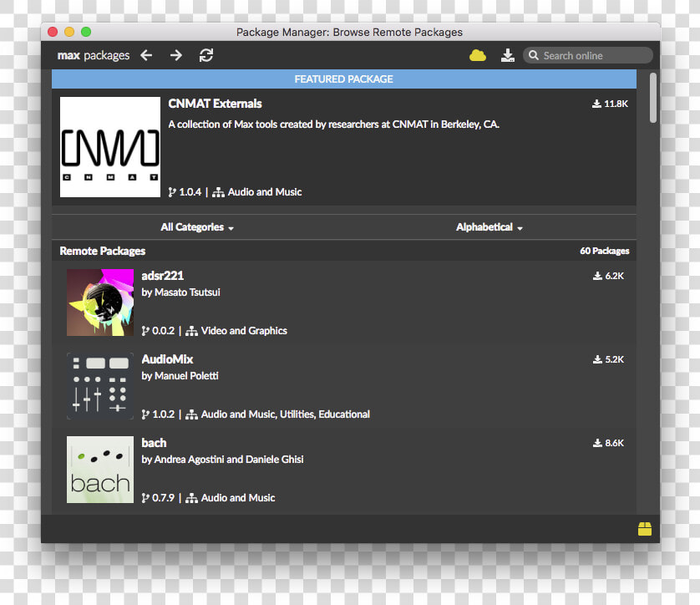
Task: Click the CNMAT logo thumbnail
Action: 110,147
